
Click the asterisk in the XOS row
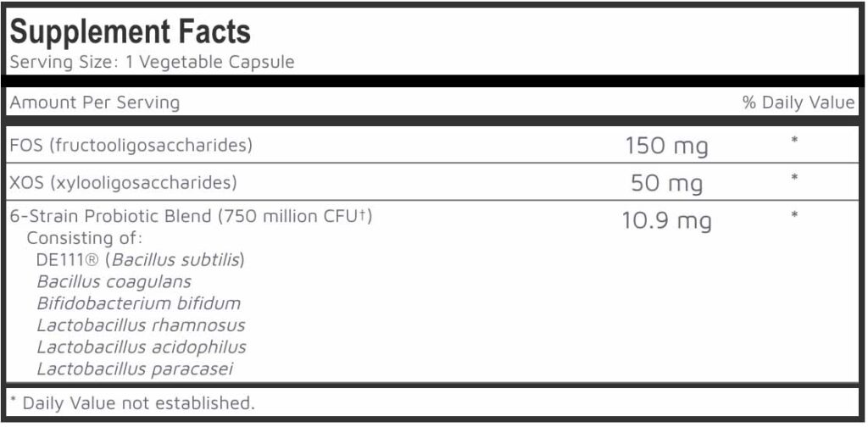[794, 179]
